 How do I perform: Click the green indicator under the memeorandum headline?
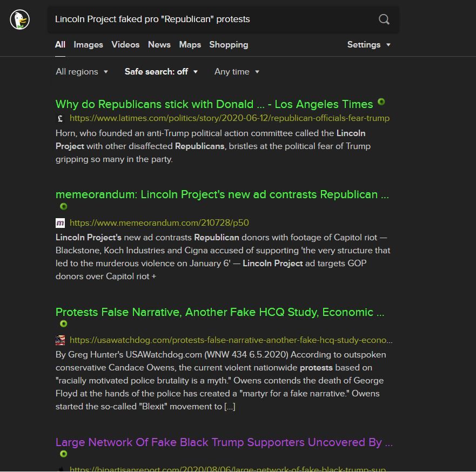(63, 206)
